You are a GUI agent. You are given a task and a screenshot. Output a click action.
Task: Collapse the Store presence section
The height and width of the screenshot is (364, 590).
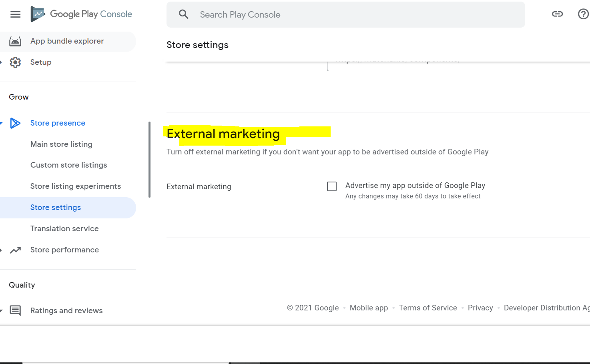coord(1,123)
